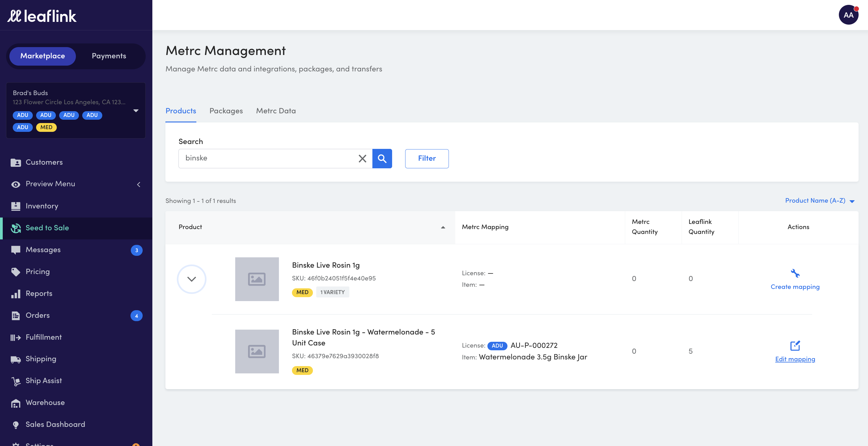Click Leaflink Quantity value 5
Viewport: 868px width, 446px height.
(690, 352)
